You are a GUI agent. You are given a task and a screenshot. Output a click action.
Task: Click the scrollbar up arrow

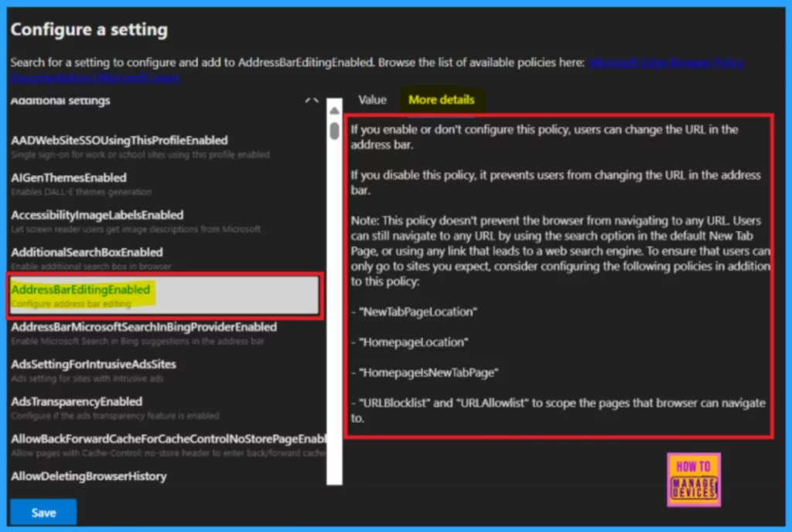coord(334,110)
